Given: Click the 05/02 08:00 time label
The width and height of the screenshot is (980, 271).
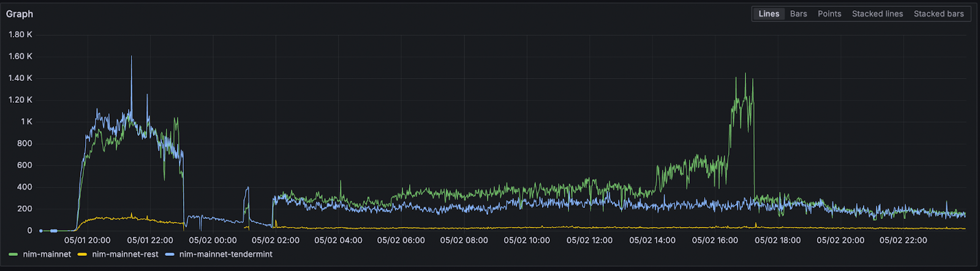Looking at the screenshot, I should [464, 240].
